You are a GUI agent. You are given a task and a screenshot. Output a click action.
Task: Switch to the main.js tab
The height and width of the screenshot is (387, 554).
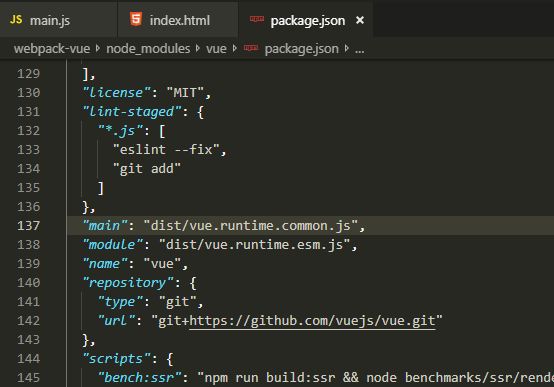point(58,20)
